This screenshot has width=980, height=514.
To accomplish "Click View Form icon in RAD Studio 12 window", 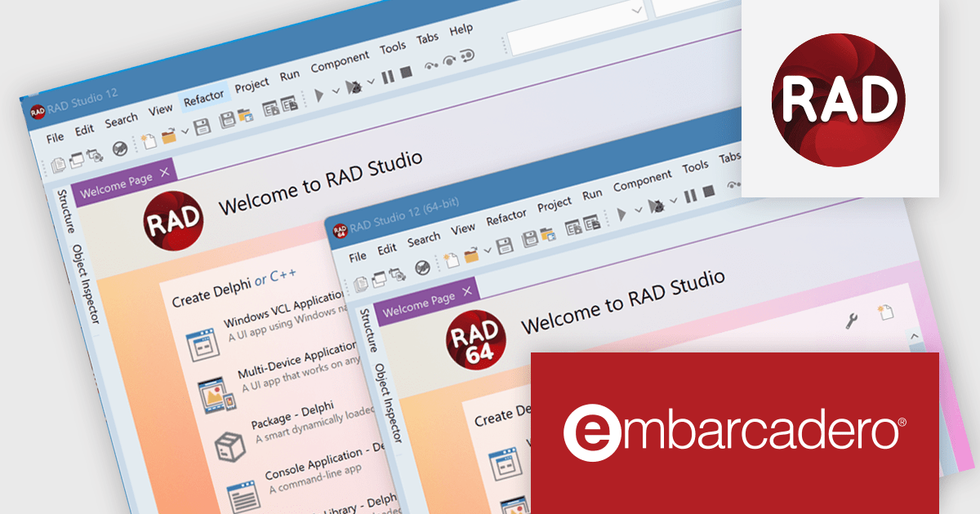I will [288, 104].
